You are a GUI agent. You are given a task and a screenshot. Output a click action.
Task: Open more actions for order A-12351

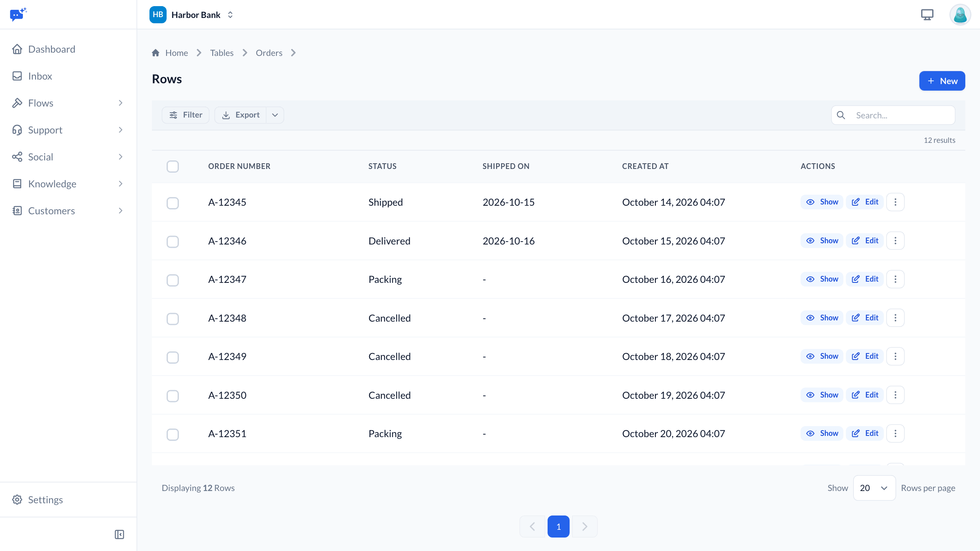(x=895, y=433)
